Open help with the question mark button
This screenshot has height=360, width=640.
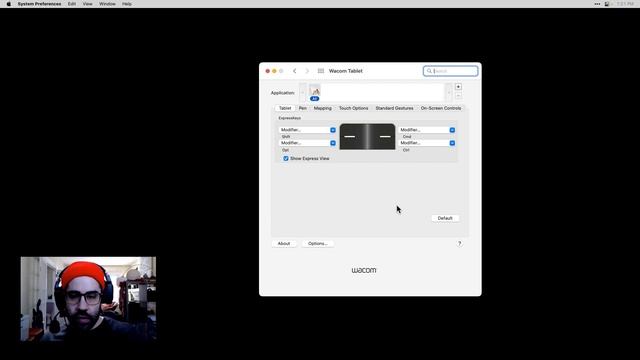coord(459,244)
